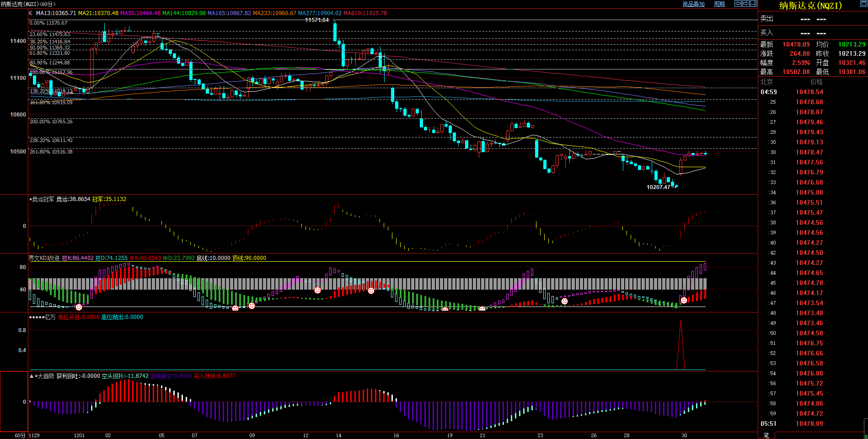Click the 238.20% 10611.42 Fibonacci label
Viewport: 868px width, 439px height.
(51, 140)
